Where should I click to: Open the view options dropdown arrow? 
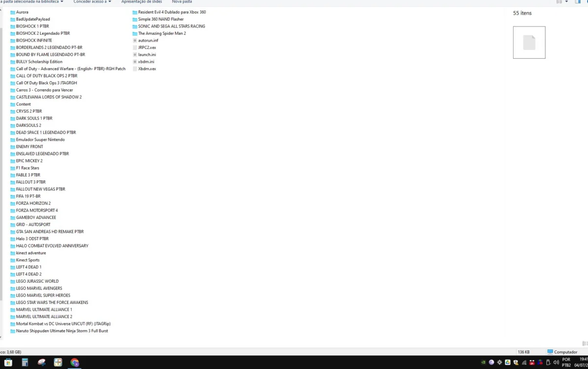566,2
